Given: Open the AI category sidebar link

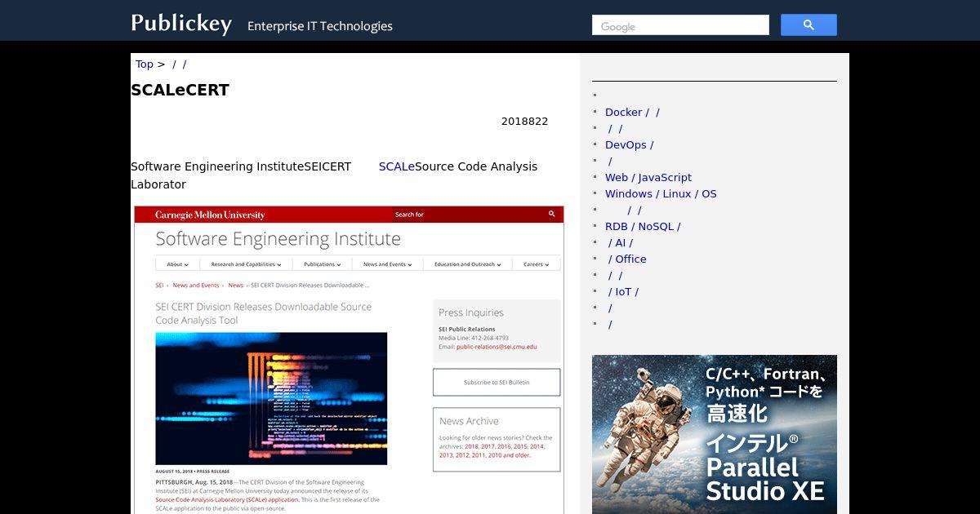Looking at the screenshot, I should tap(621, 242).
